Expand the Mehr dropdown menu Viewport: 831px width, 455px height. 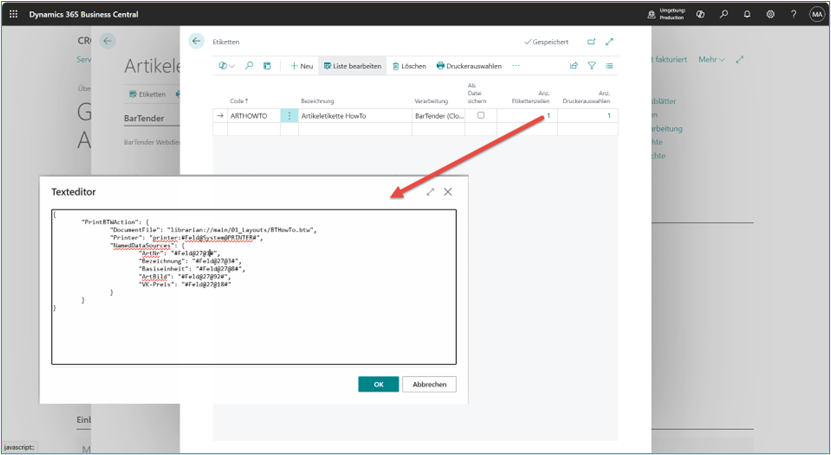click(x=711, y=60)
